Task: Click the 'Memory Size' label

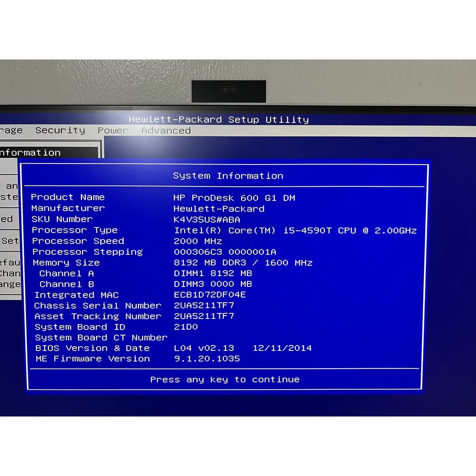Action: coord(66,263)
